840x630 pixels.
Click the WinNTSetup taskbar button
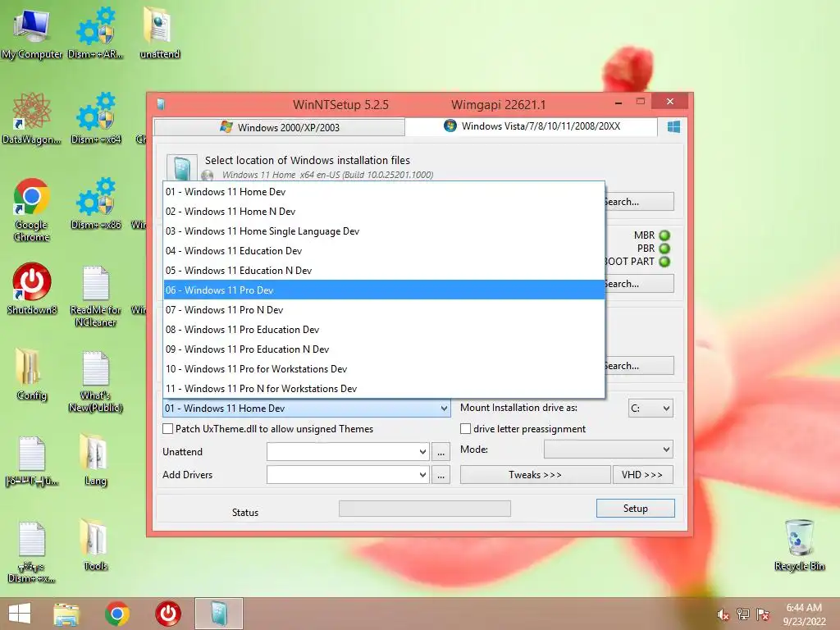pyautogui.click(x=218, y=614)
